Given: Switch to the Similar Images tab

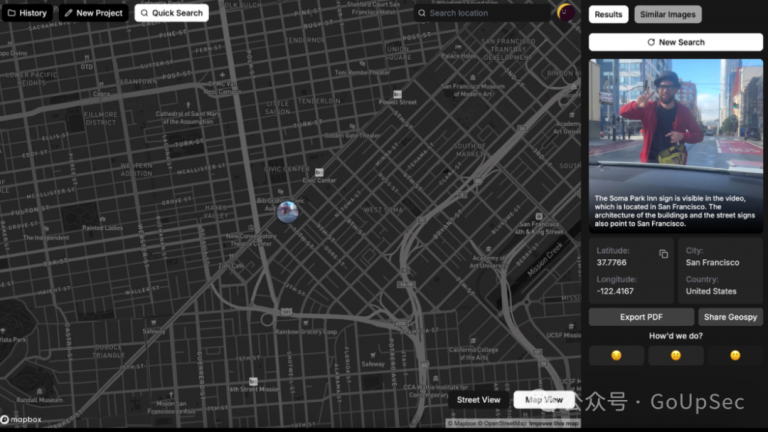Looking at the screenshot, I should pyautogui.click(x=667, y=14).
